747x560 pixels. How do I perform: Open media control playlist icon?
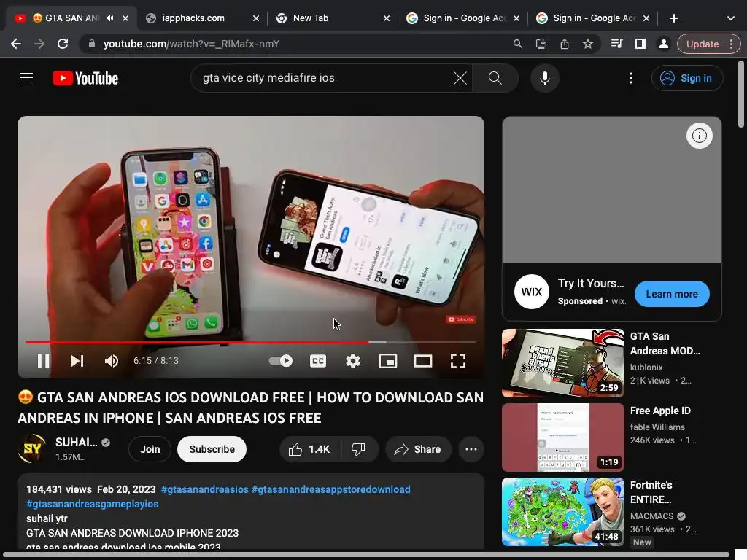[x=616, y=44]
